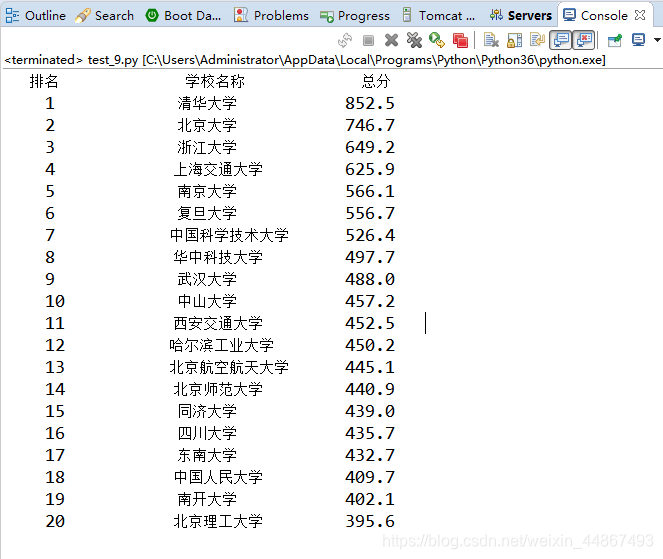Image resolution: width=663 pixels, height=559 pixels.
Task: Click the score 488.0
Action: (x=370, y=279)
